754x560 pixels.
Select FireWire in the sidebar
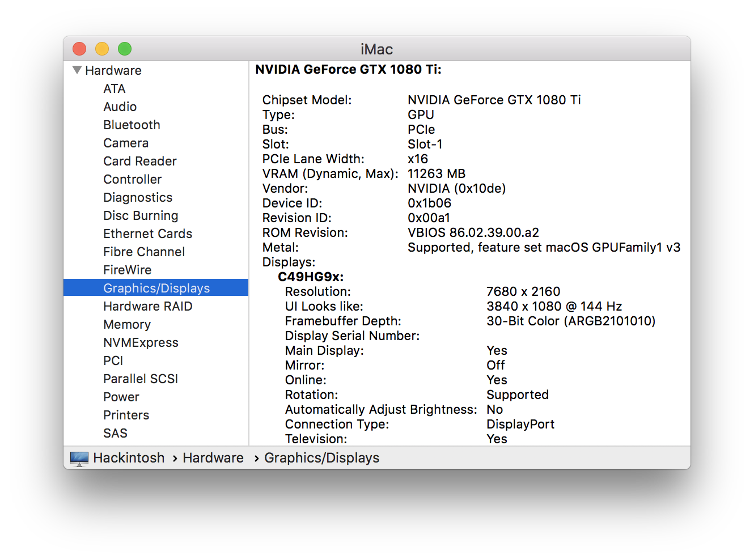click(128, 270)
